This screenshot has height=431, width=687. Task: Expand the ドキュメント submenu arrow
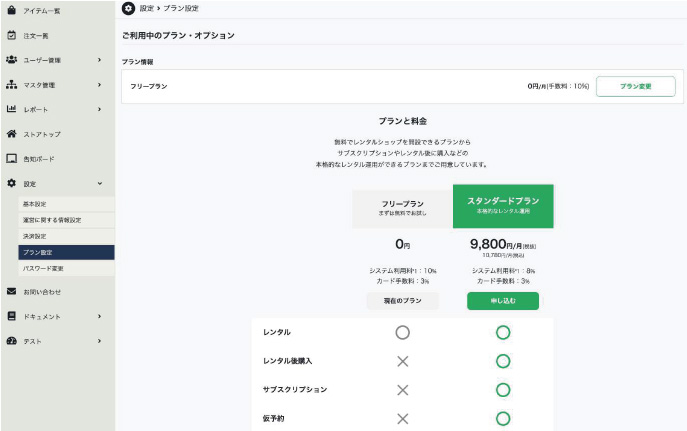99,317
